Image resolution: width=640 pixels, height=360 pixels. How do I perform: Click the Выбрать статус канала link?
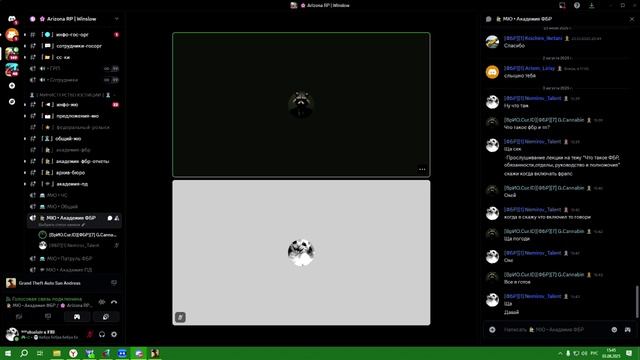[61, 225]
